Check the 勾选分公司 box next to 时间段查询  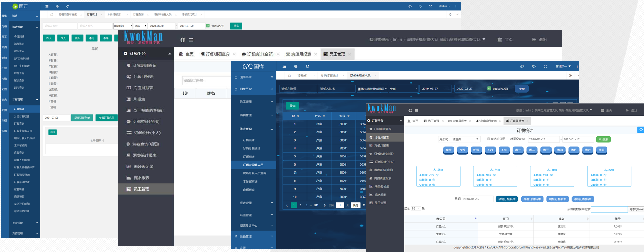click(488, 139)
